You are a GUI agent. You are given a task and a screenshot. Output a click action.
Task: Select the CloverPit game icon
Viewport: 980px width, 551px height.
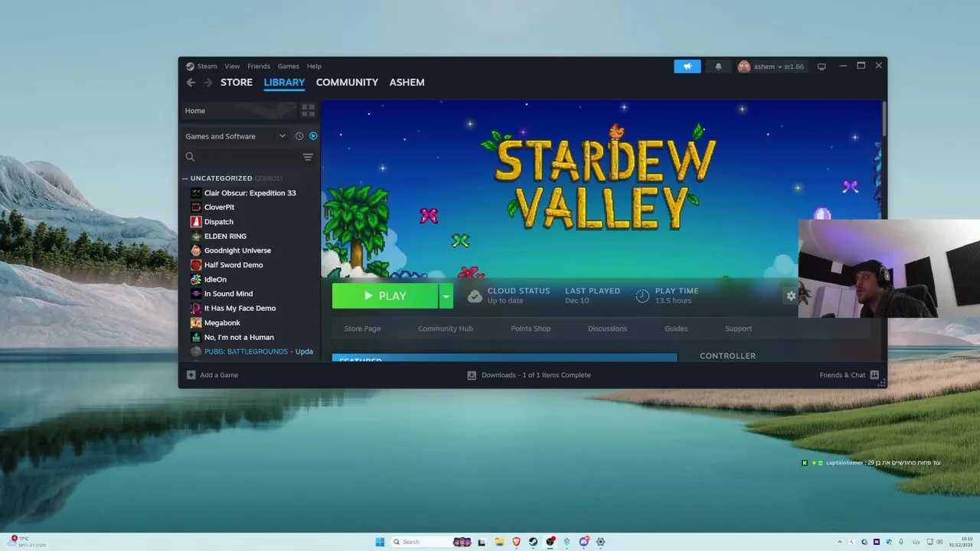(x=196, y=207)
